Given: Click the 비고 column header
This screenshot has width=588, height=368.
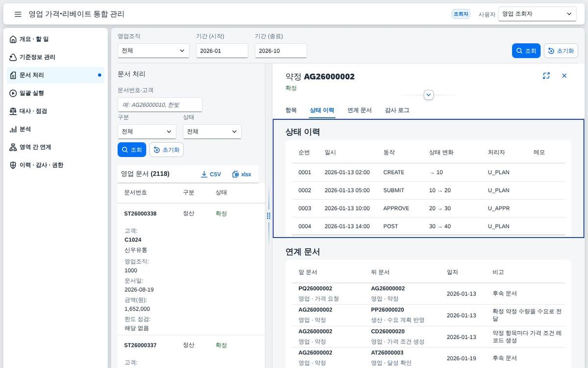Looking at the screenshot, I should pos(498,272).
